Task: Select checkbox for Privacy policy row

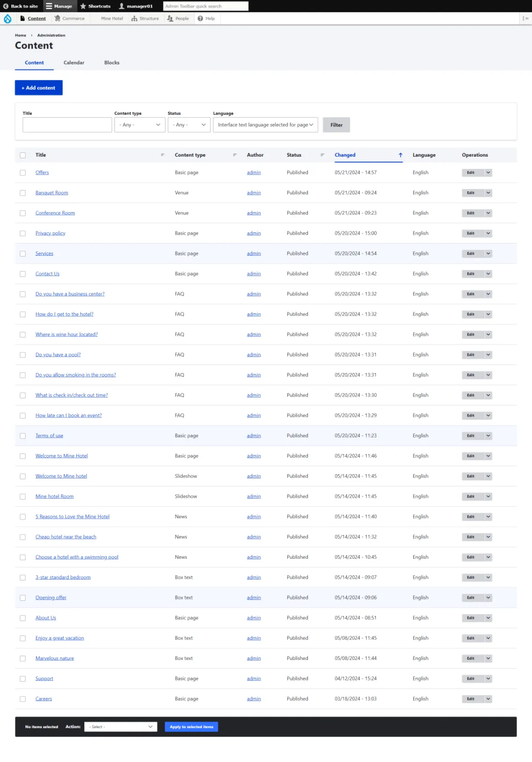Action: coord(23,233)
